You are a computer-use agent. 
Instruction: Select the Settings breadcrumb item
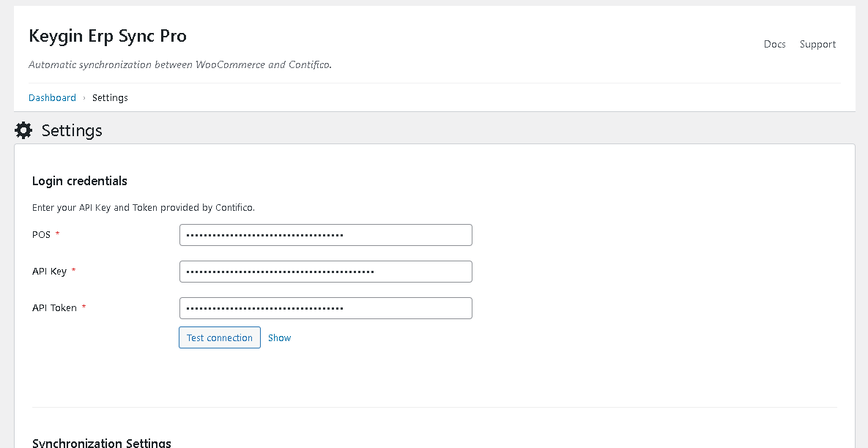click(110, 97)
